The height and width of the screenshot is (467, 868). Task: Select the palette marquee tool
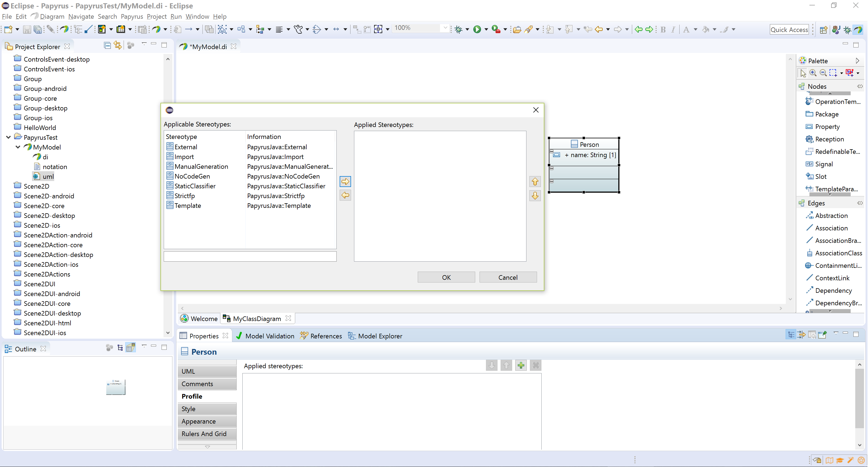833,73
